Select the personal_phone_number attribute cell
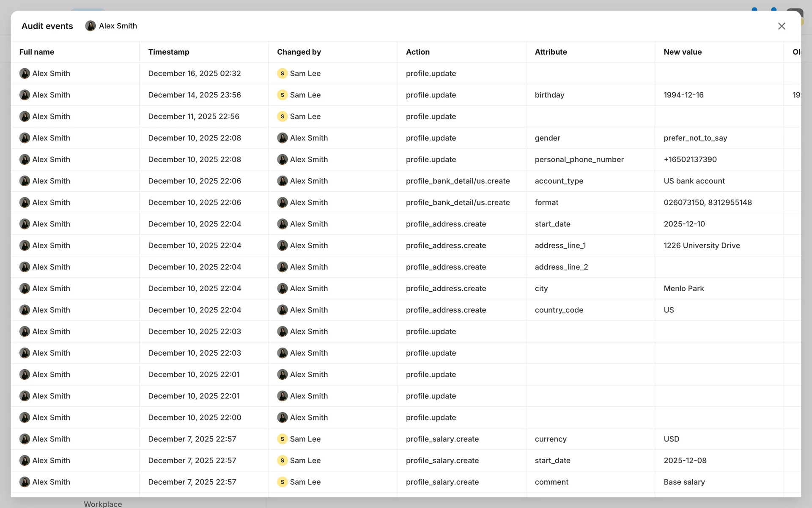812x508 pixels. (579, 160)
